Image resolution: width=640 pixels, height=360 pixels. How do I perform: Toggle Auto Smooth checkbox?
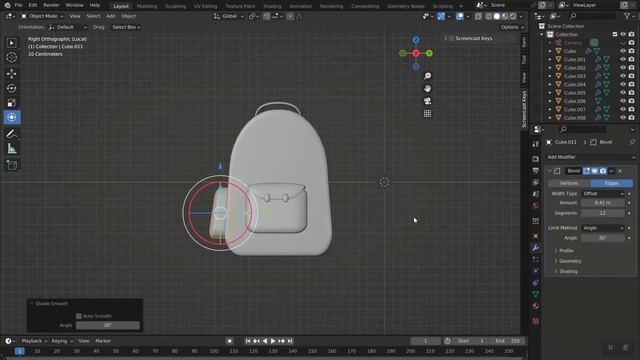tap(79, 316)
